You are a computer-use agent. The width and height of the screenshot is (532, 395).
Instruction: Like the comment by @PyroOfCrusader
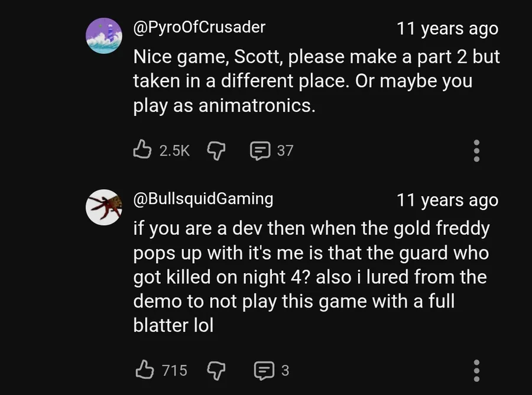pyautogui.click(x=142, y=150)
